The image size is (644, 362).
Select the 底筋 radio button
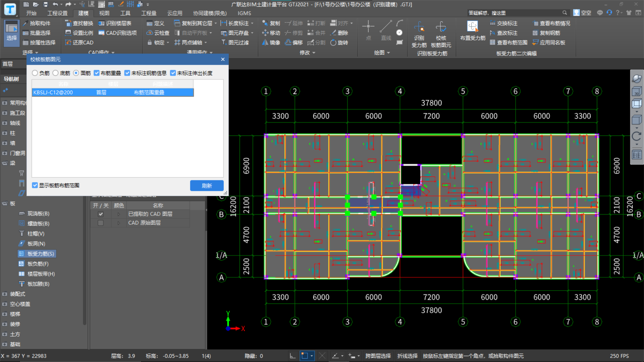[x=56, y=73]
